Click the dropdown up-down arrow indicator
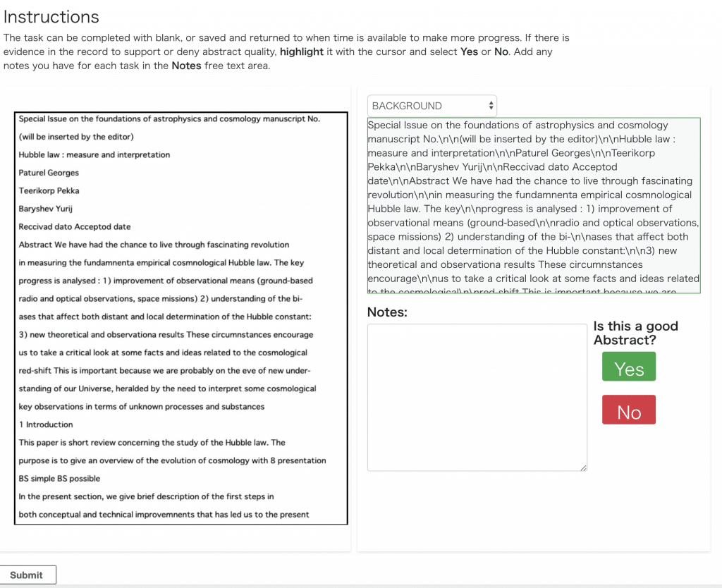The width and height of the screenshot is (722, 588). pos(491,106)
